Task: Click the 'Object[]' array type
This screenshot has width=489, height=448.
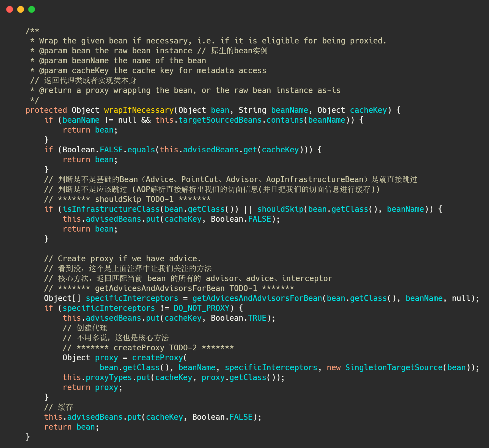Action: pyautogui.click(x=62, y=298)
